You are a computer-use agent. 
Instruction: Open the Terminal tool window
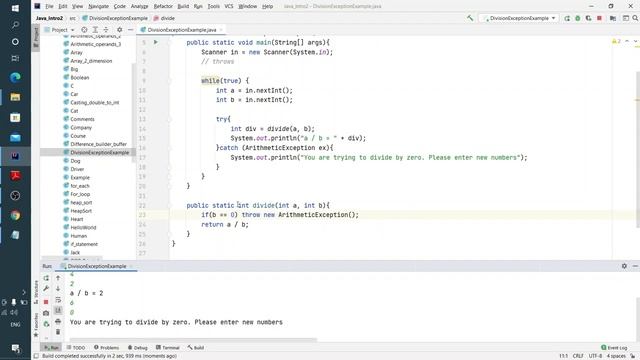168,348
